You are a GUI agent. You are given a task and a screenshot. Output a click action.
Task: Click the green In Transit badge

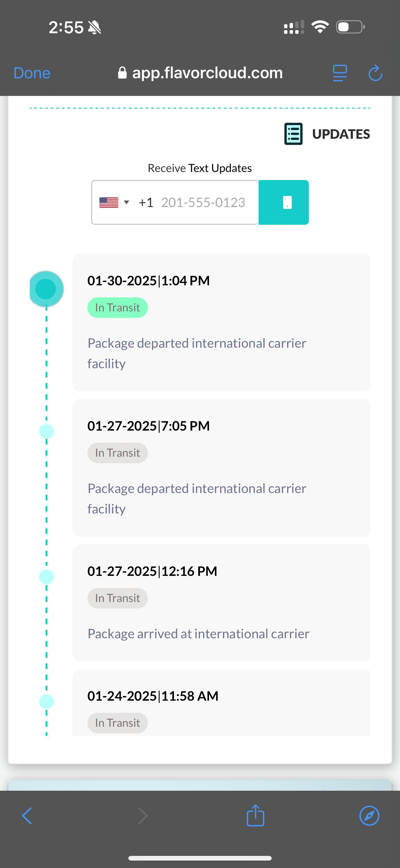click(118, 308)
